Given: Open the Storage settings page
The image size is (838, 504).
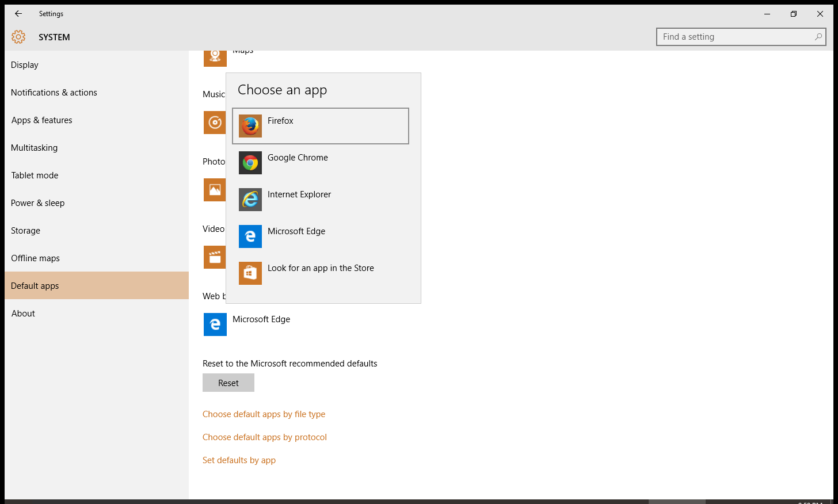Looking at the screenshot, I should [x=97, y=231].
